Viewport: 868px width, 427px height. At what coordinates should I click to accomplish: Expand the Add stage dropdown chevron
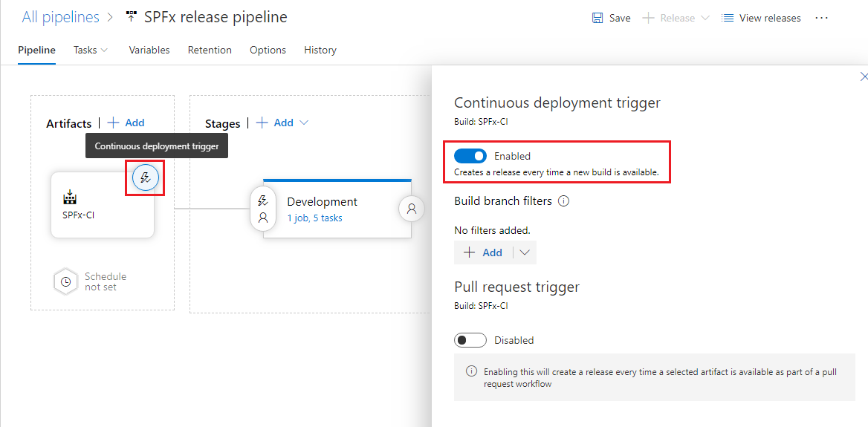(x=303, y=123)
